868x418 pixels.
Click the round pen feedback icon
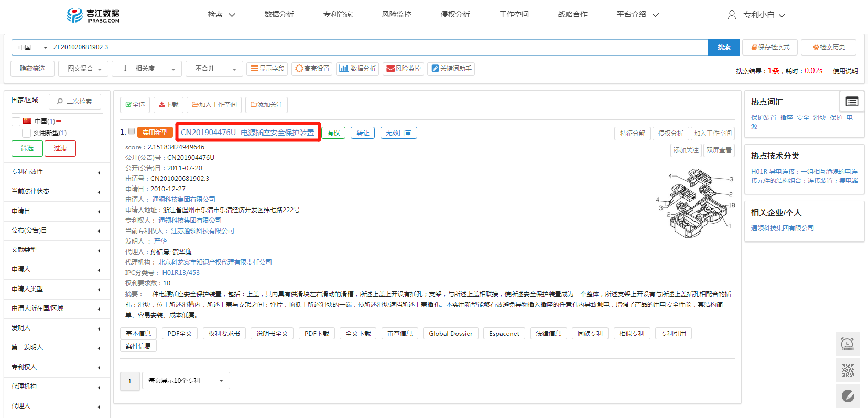click(x=848, y=397)
